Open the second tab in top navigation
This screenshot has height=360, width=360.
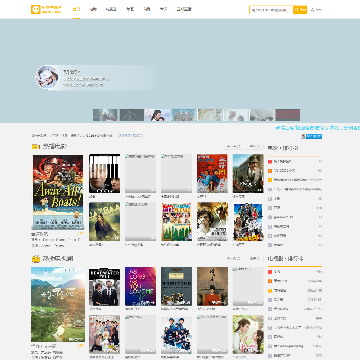pos(93,9)
